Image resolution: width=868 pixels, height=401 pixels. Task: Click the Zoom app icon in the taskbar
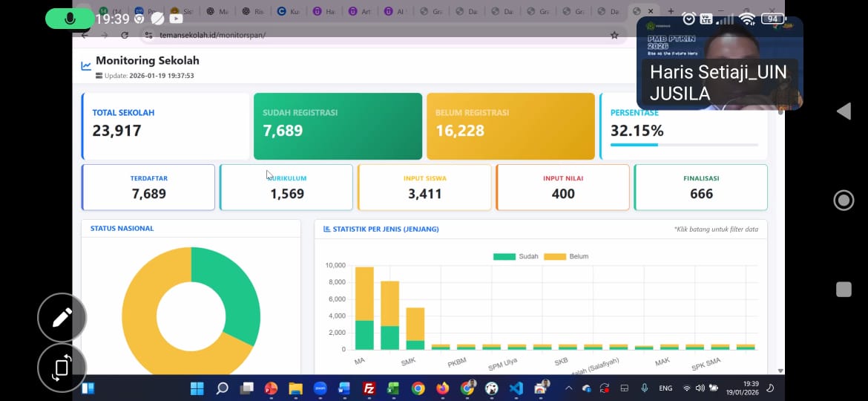pos(320,388)
